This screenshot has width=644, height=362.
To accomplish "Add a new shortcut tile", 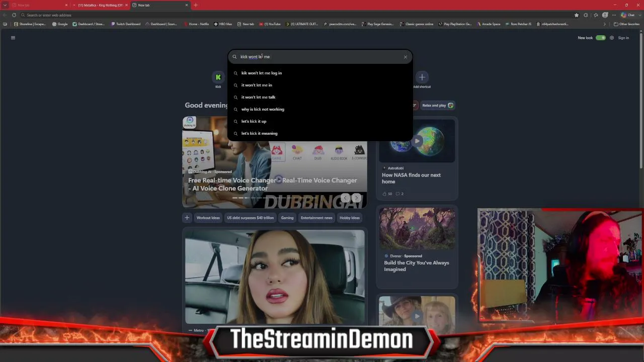I will [422, 79].
